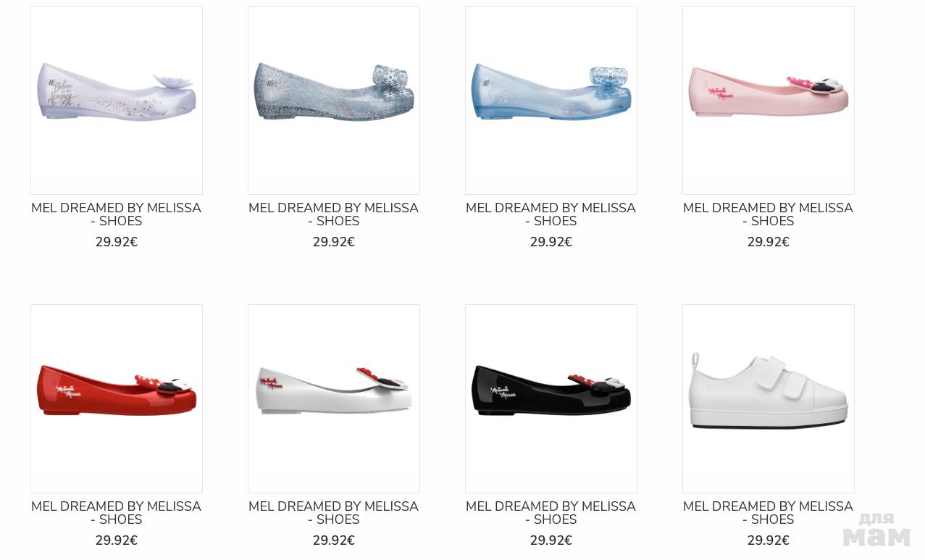Screen dimensions: 925x560
Task: Click title under the white flower flat
Action: [117, 214]
